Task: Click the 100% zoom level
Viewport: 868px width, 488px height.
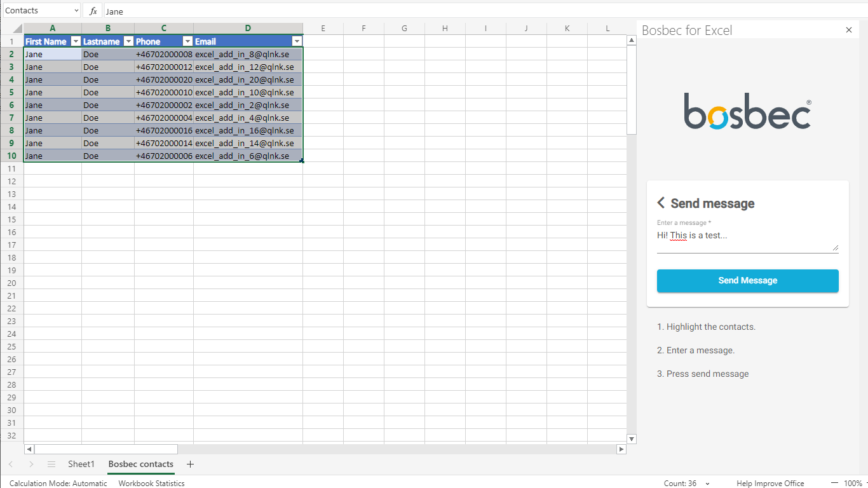Action: pyautogui.click(x=853, y=484)
